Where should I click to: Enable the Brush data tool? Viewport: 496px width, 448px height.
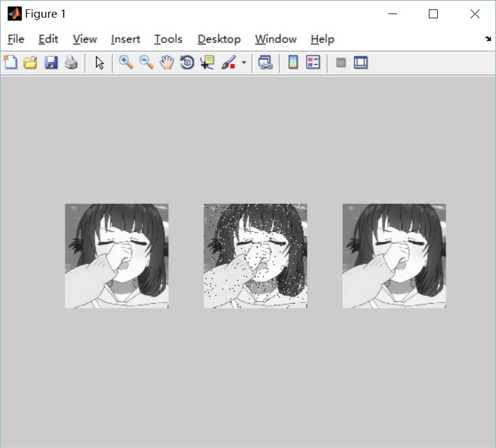[x=229, y=62]
